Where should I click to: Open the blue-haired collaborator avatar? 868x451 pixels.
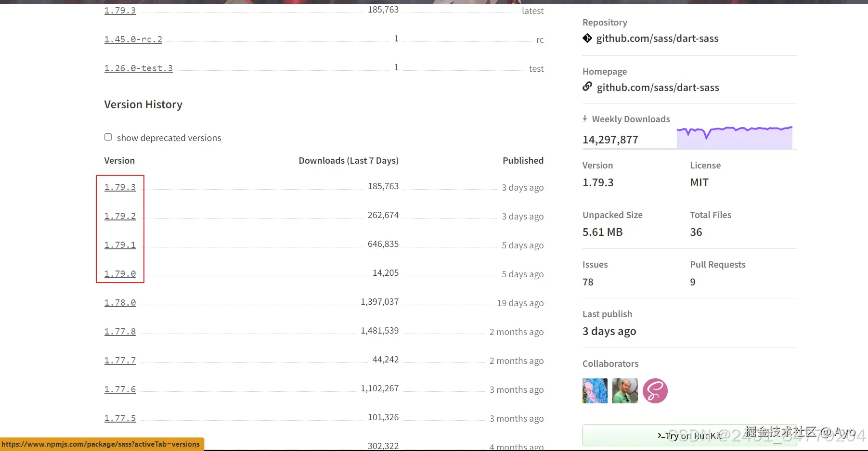[x=595, y=391]
